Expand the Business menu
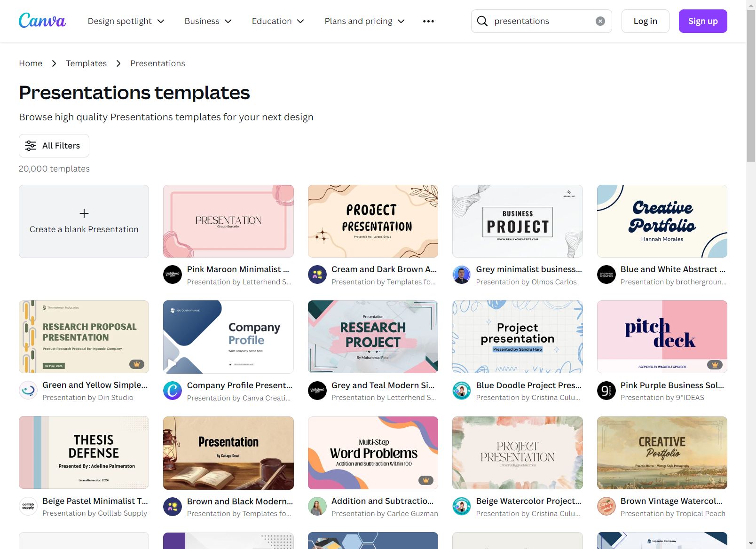This screenshot has height=549, width=756. click(208, 21)
